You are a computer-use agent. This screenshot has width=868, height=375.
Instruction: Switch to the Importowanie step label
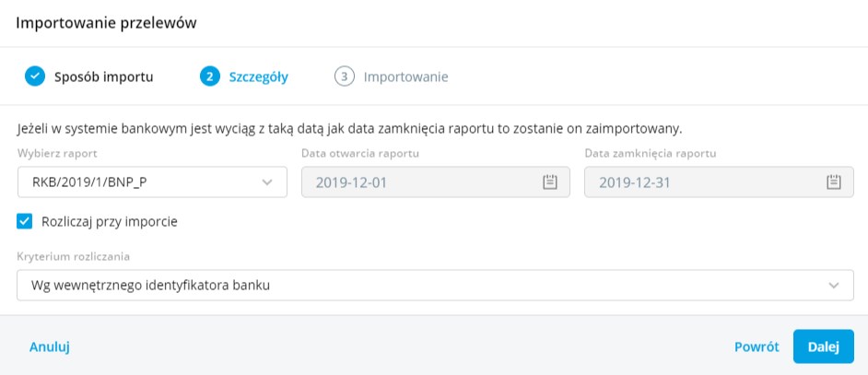point(405,76)
